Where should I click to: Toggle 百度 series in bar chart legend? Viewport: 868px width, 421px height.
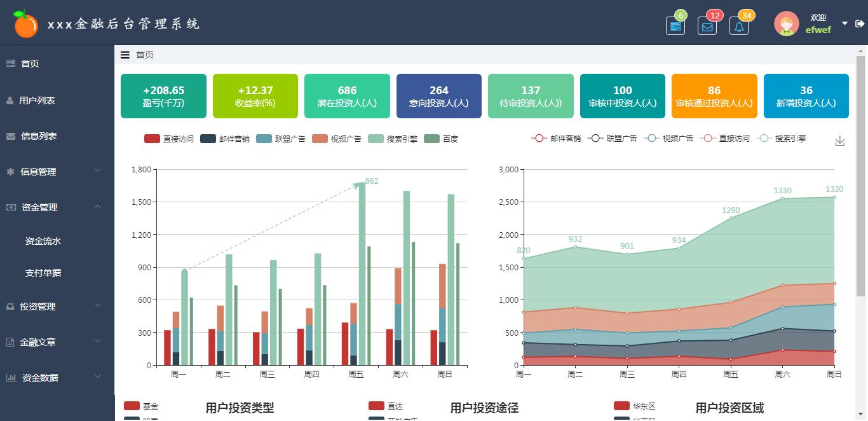(441, 139)
